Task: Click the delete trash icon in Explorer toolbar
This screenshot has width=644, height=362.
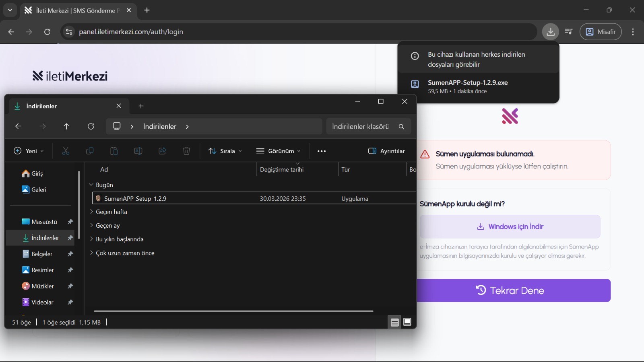Action: pos(186,151)
